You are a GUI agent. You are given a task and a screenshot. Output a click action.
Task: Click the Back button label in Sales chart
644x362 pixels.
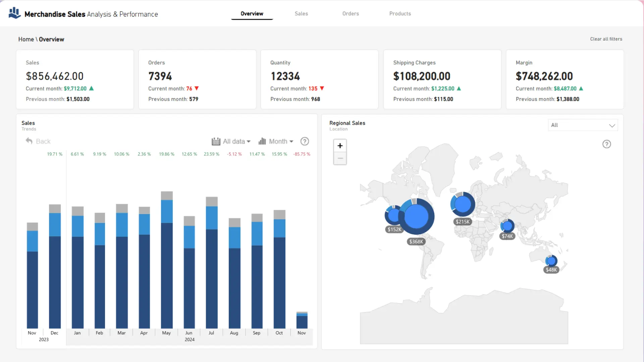(x=43, y=141)
